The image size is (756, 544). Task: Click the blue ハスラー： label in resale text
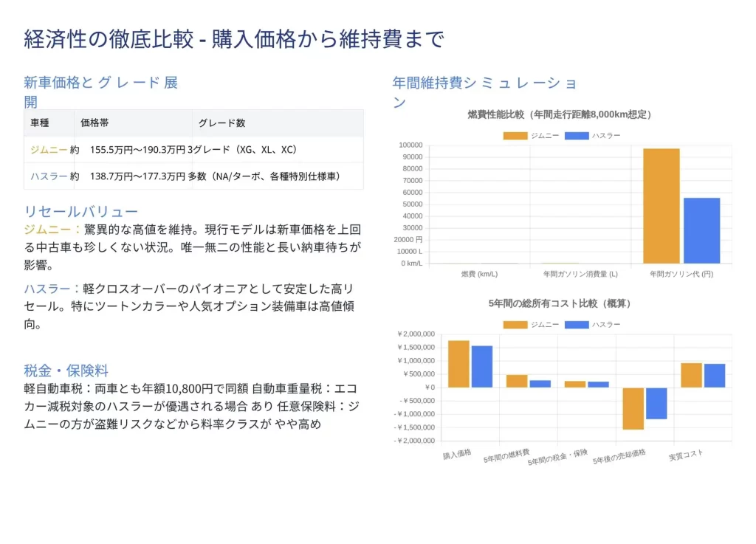tap(52, 289)
